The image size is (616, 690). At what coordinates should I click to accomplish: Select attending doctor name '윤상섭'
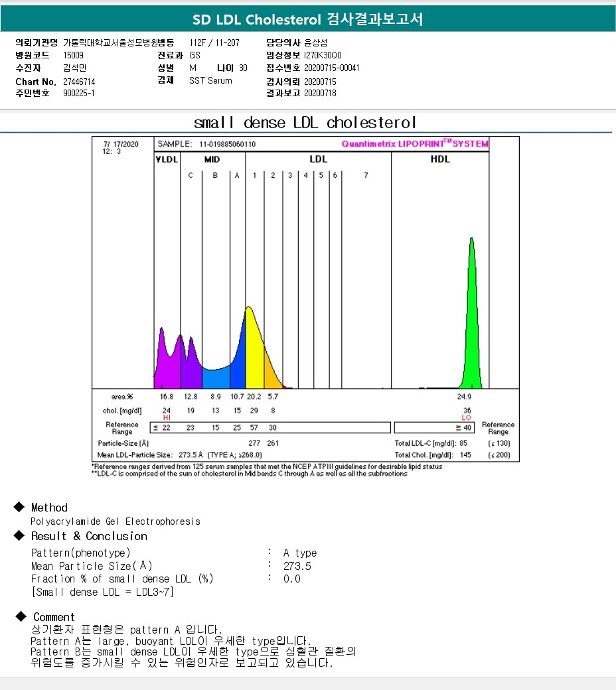coord(316,42)
